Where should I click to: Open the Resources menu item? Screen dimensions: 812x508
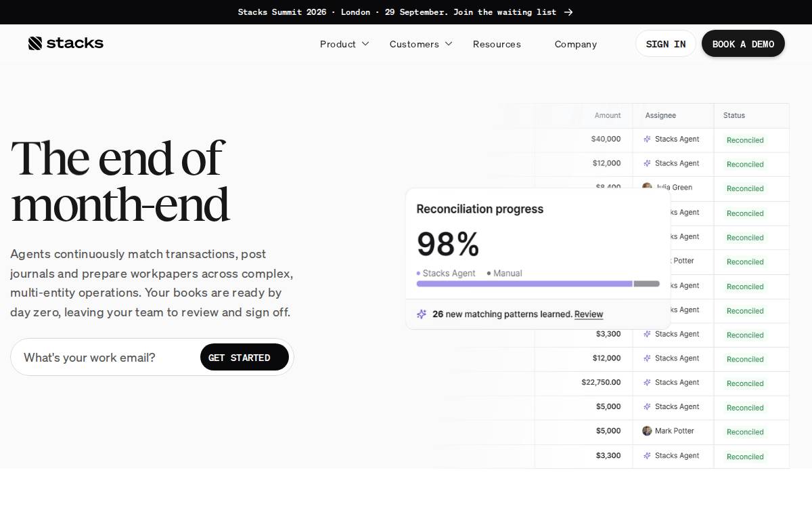pyautogui.click(x=497, y=43)
